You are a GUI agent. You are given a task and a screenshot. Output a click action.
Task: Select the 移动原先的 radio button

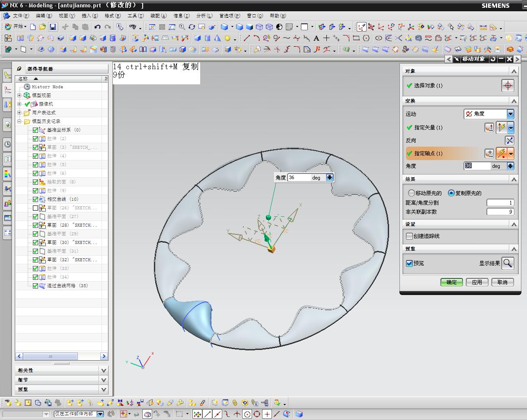pyautogui.click(x=411, y=193)
